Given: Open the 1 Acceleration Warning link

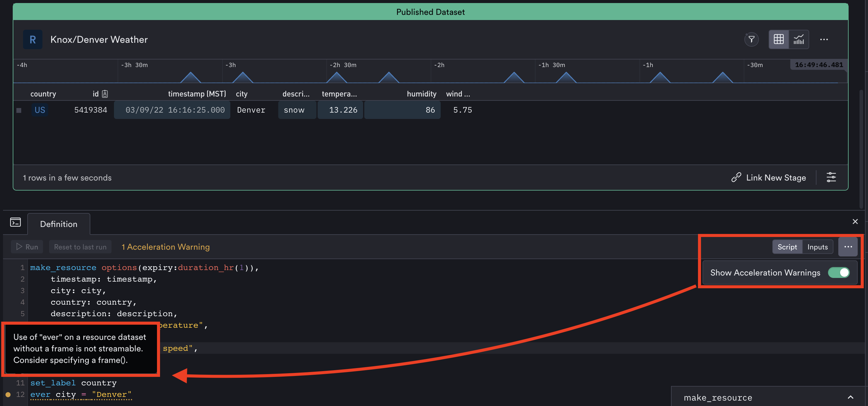Looking at the screenshot, I should coord(165,247).
